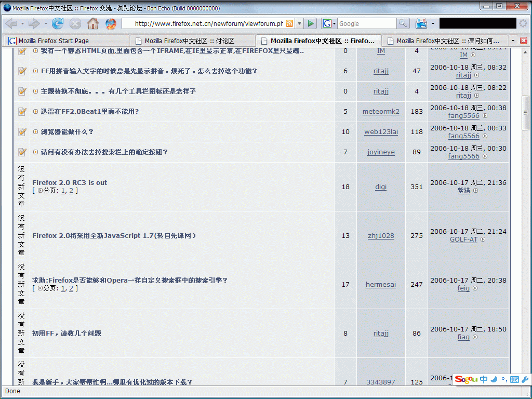Click the Google search engine icon

327,23
